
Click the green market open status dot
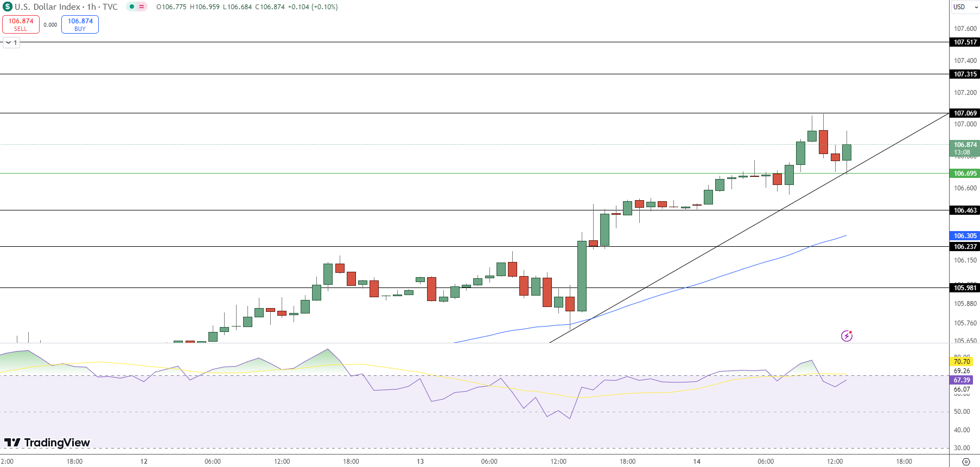tap(132, 7)
